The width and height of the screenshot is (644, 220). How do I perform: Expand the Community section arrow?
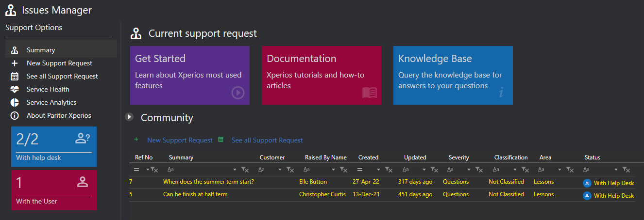click(129, 117)
